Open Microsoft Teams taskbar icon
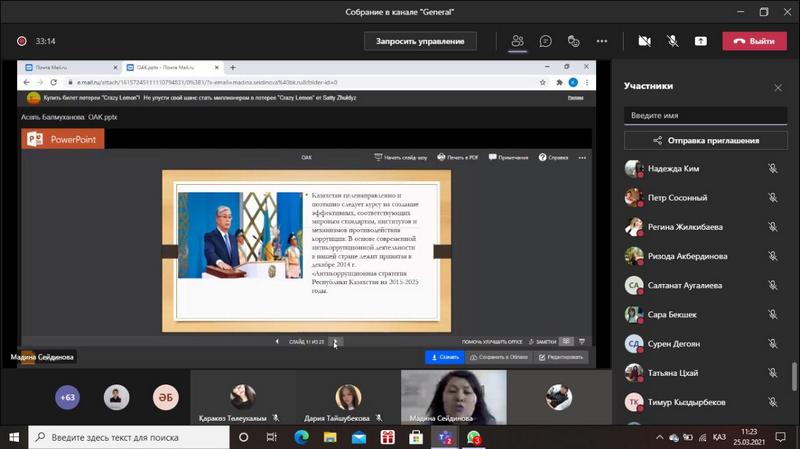The width and height of the screenshot is (800, 449). click(445, 437)
